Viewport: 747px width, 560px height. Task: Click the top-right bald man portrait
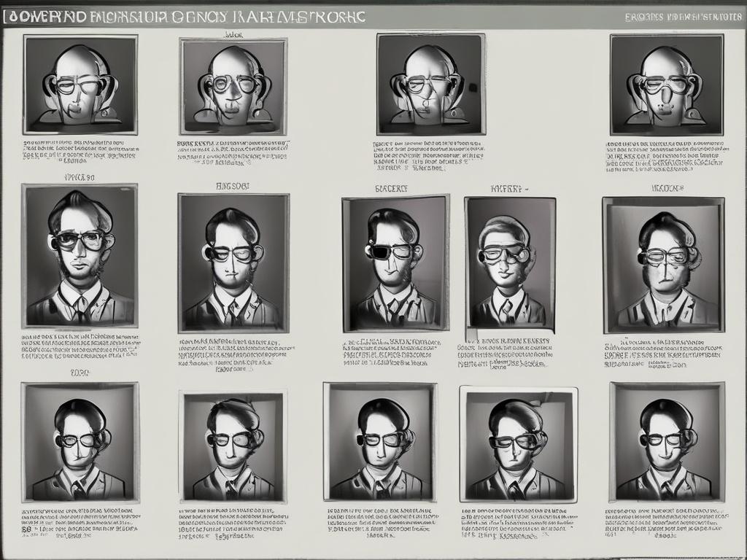pyautogui.click(x=666, y=84)
